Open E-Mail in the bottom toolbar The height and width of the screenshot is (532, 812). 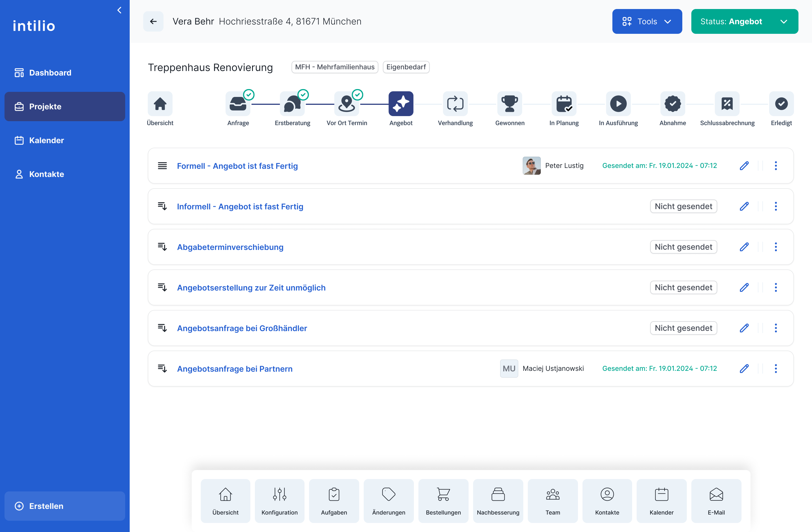pos(716,501)
